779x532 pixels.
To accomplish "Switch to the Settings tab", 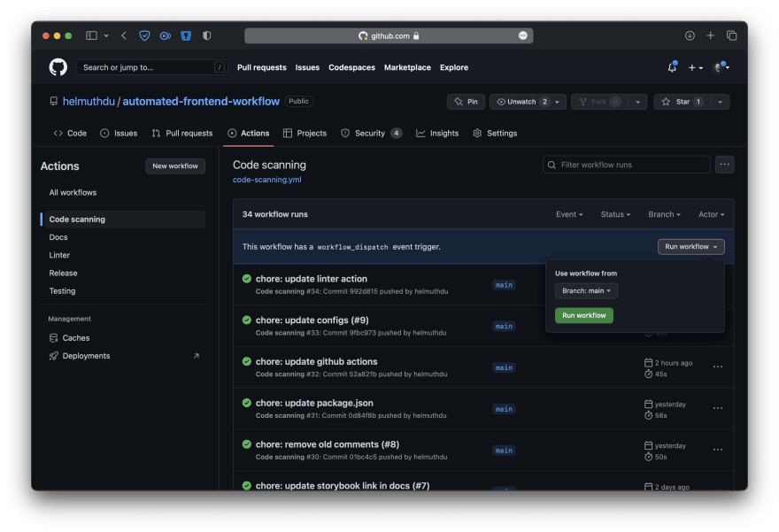I will pos(496,133).
